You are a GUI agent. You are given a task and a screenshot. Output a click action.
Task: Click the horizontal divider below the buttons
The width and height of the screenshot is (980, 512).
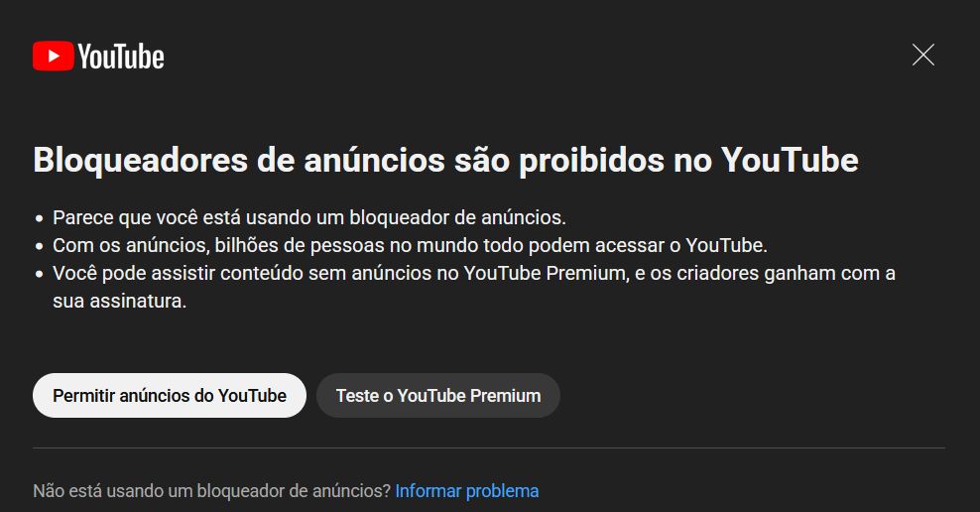tap(489, 448)
